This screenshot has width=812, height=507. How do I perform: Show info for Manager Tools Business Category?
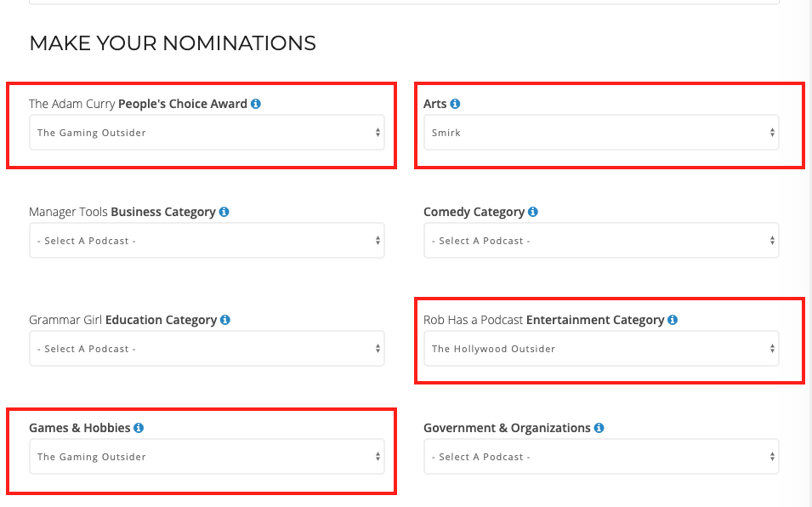coord(224,212)
